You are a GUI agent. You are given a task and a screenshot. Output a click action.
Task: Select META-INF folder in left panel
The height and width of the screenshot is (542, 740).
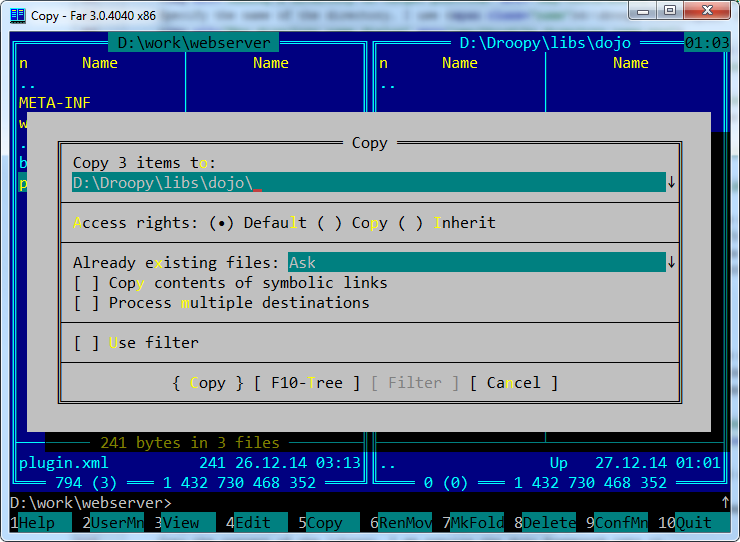55,103
